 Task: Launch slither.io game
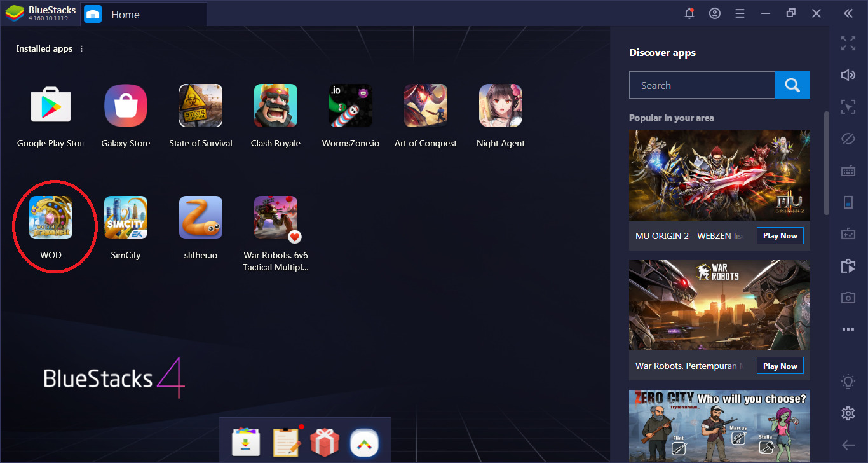pyautogui.click(x=201, y=218)
